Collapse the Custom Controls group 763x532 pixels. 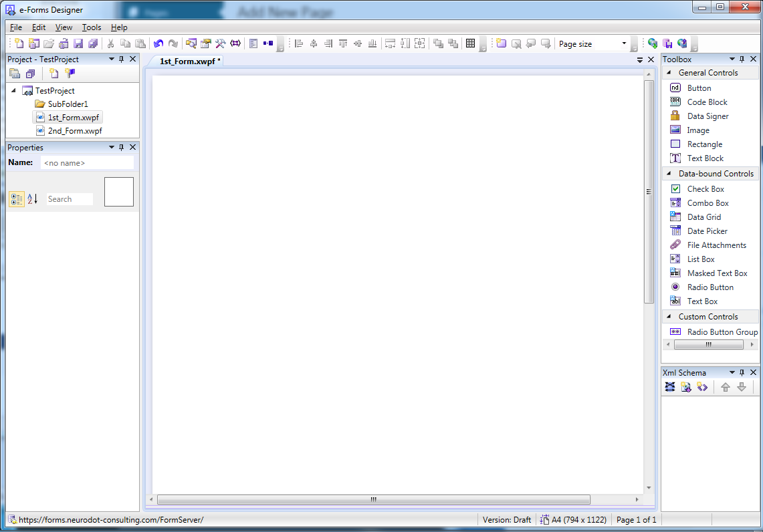(669, 316)
